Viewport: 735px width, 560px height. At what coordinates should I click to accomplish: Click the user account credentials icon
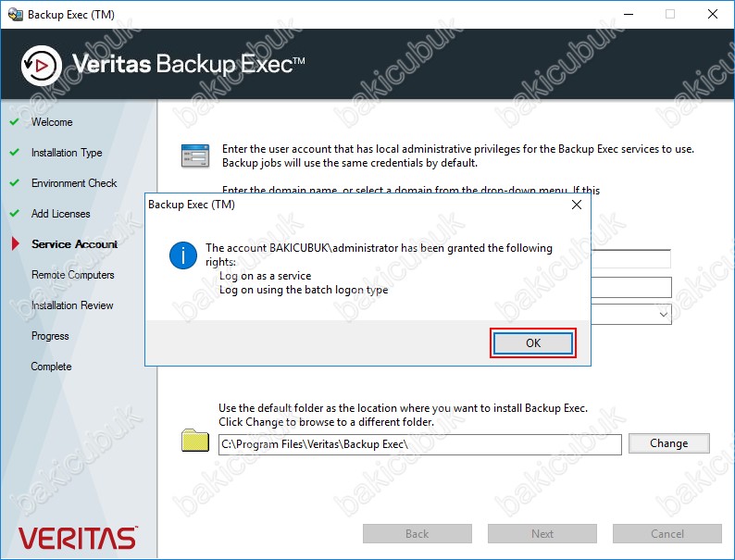[x=194, y=155]
